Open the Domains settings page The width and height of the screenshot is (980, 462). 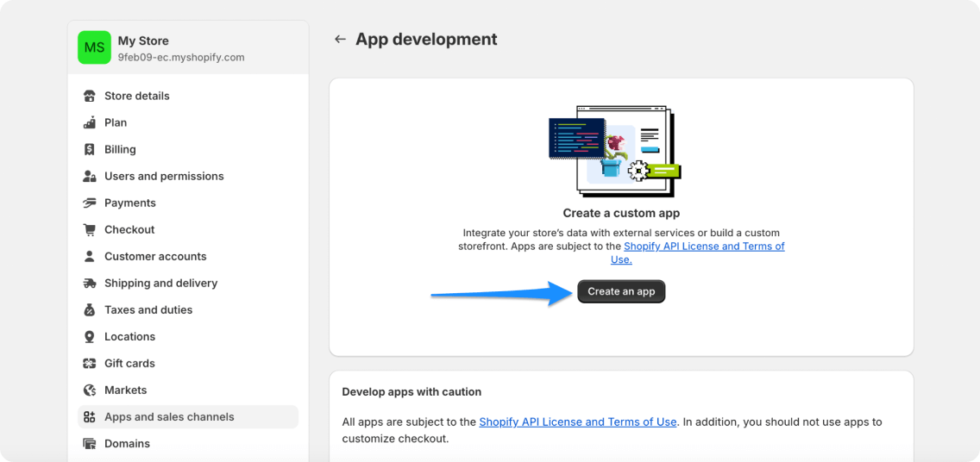[x=127, y=443]
